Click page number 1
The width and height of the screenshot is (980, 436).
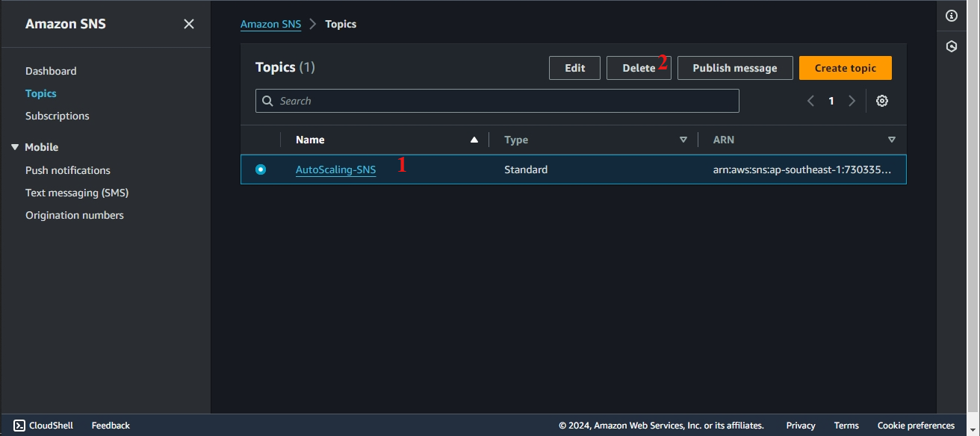(x=831, y=101)
